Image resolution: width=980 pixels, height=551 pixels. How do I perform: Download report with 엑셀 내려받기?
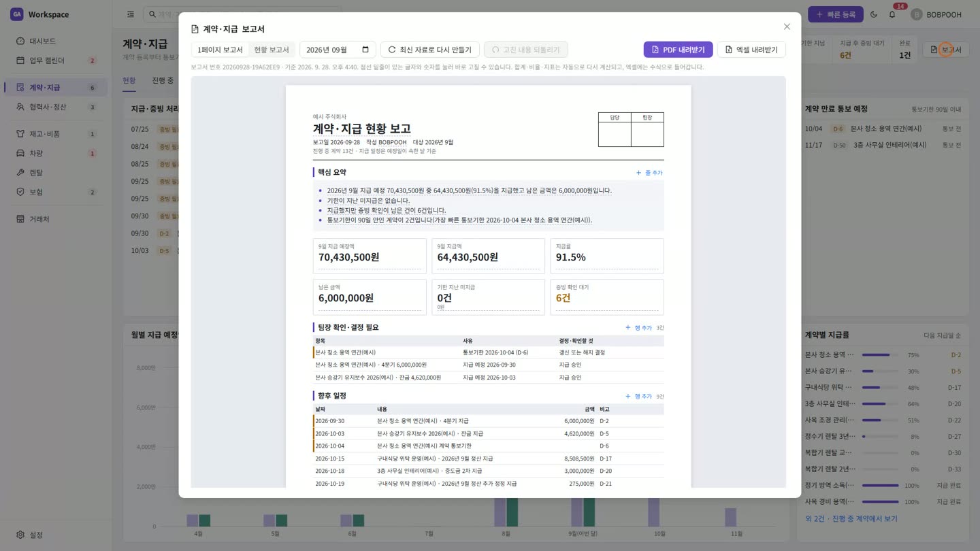tap(751, 50)
